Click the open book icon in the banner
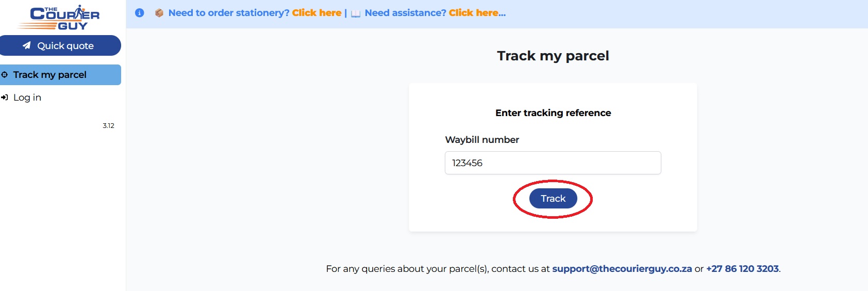Screen dimensions: 868x291 coord(356,13)
